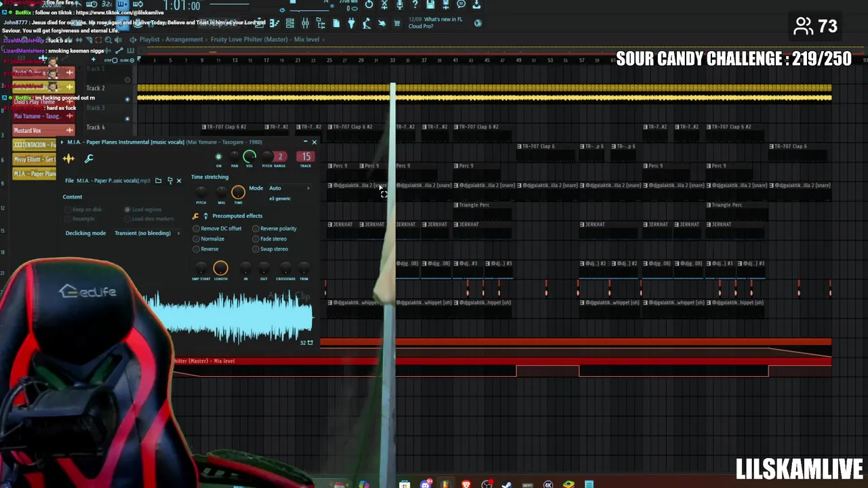Enable Fade stereo option
This screenshot has width=868, height=488.
point(269,239)
